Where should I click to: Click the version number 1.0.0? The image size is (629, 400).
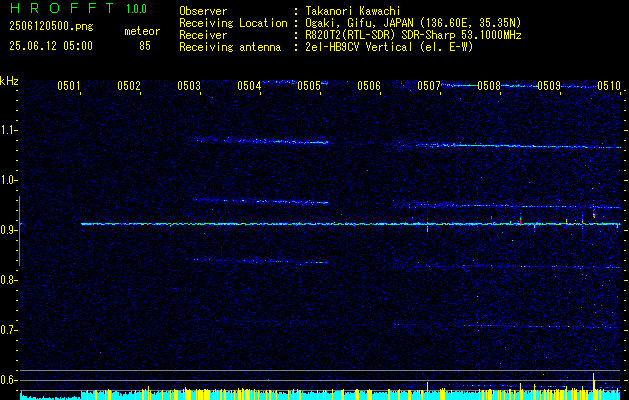[136, 9]
